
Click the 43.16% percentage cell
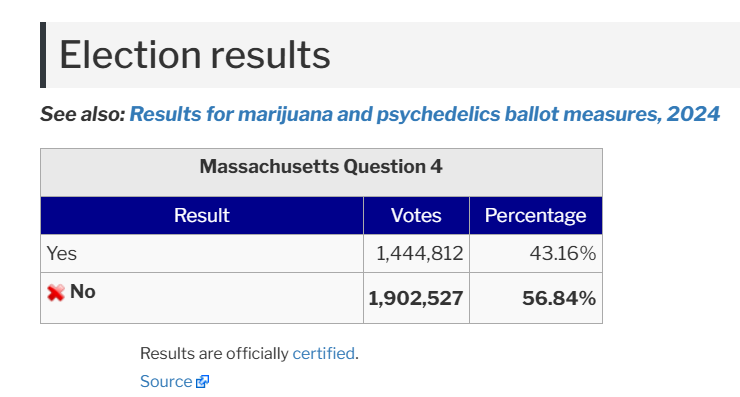(536, 253)
